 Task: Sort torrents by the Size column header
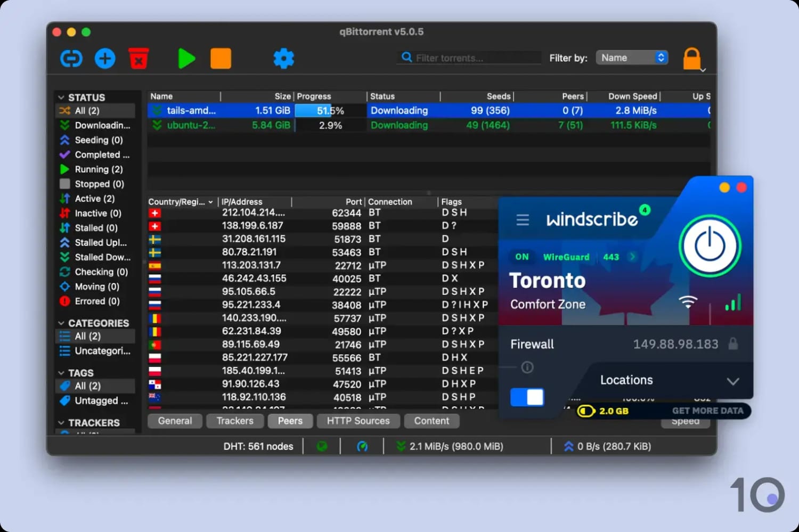point(257,96)
